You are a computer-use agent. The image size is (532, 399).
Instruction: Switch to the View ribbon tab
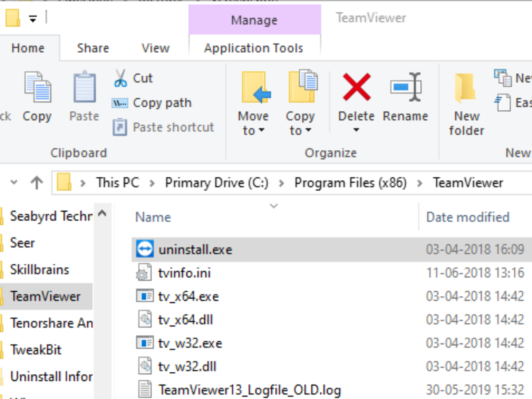tap(155, 48)
